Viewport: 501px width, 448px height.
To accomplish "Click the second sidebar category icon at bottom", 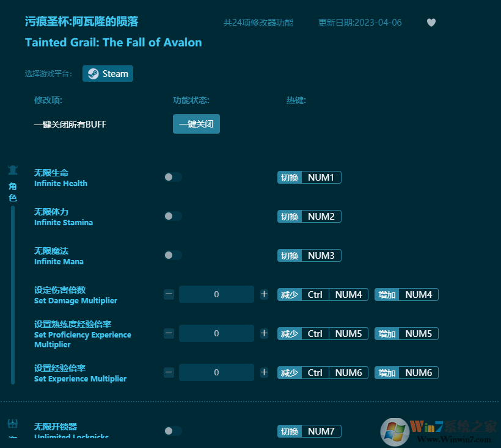I will [x=12, y=424].
